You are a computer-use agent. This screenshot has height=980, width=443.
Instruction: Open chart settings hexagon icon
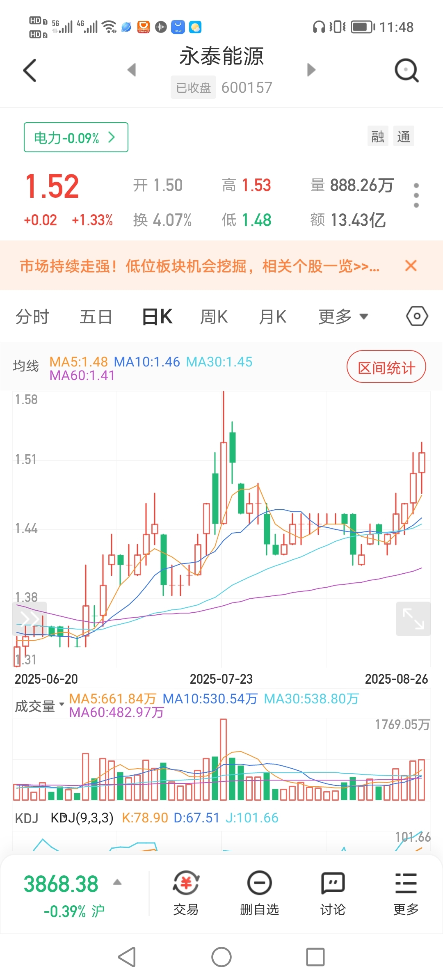[417, 316]
